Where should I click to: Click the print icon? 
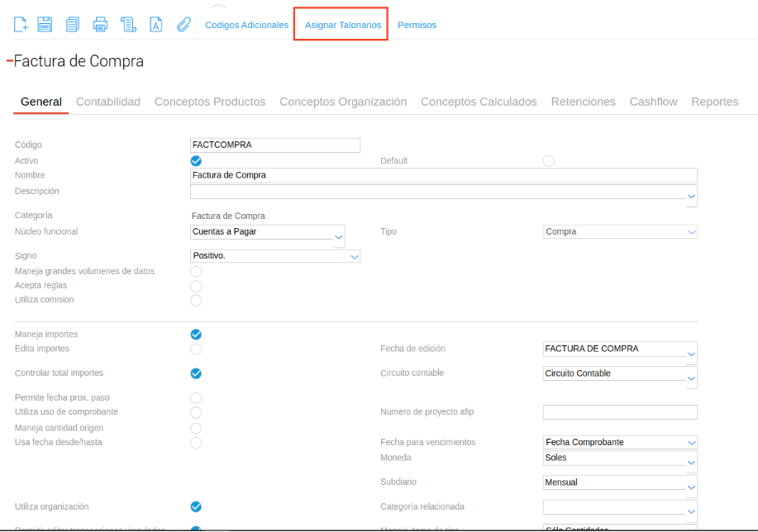(101, 25)
